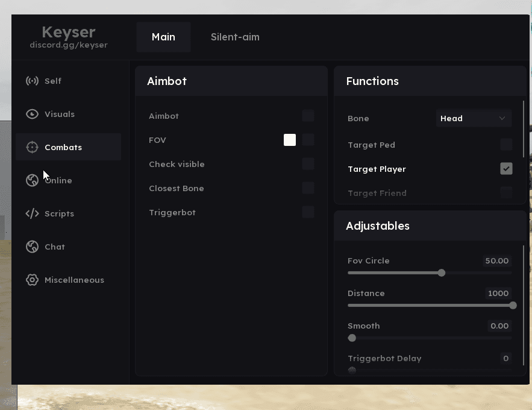Click the Self broadcast icon in sidebar
This screenshot has width=532, height=410.
point(32,81)
